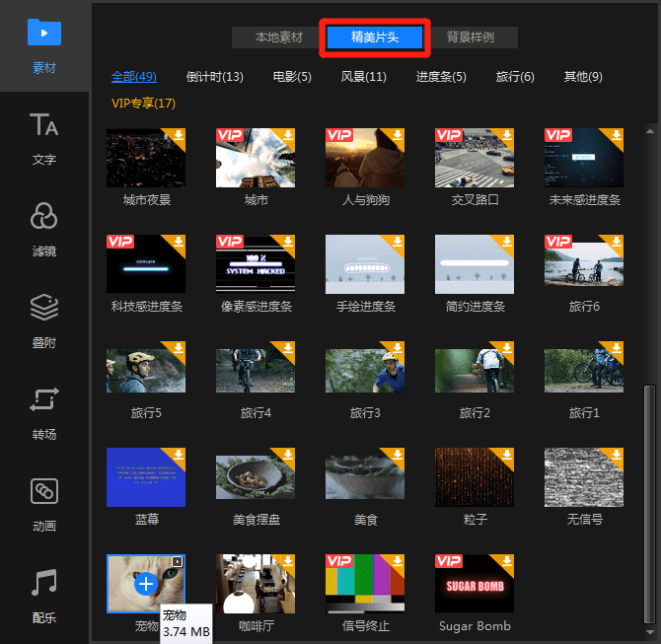Click the scrollbar down arrow
661x644 pixels.
tap(649, 632)
